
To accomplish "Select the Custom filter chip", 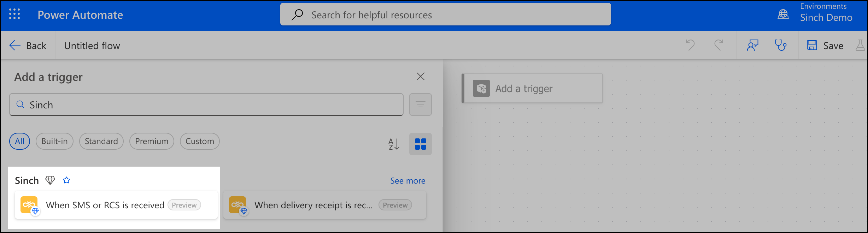I will [200, 141].
